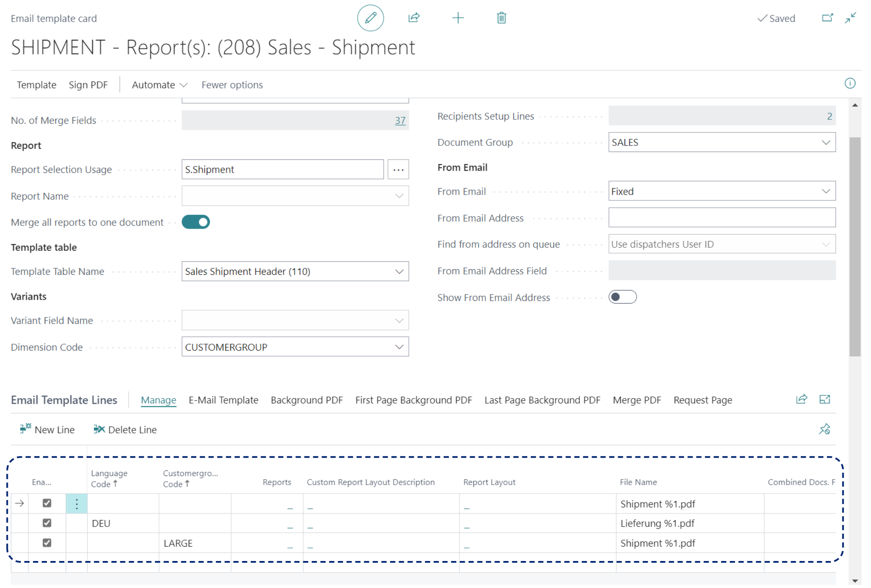Click the collapse page arrows icon
Screen dimensions: 871x588
(851, 18)
